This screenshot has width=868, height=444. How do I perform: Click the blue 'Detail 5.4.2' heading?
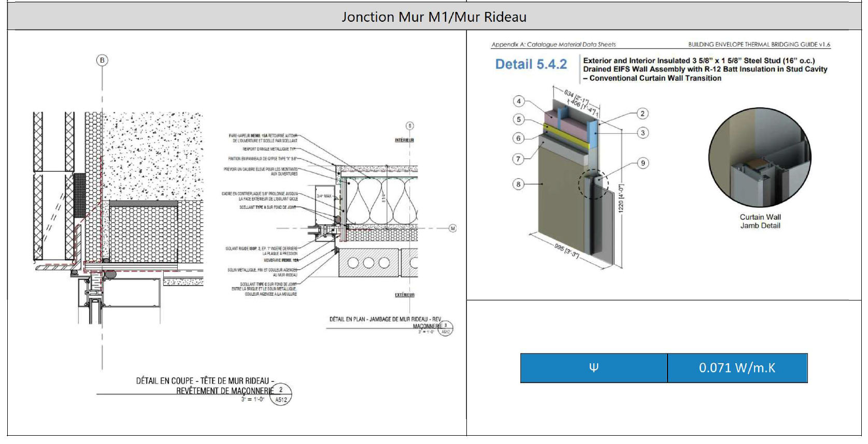pyautogui.click(x=531, y=64)
